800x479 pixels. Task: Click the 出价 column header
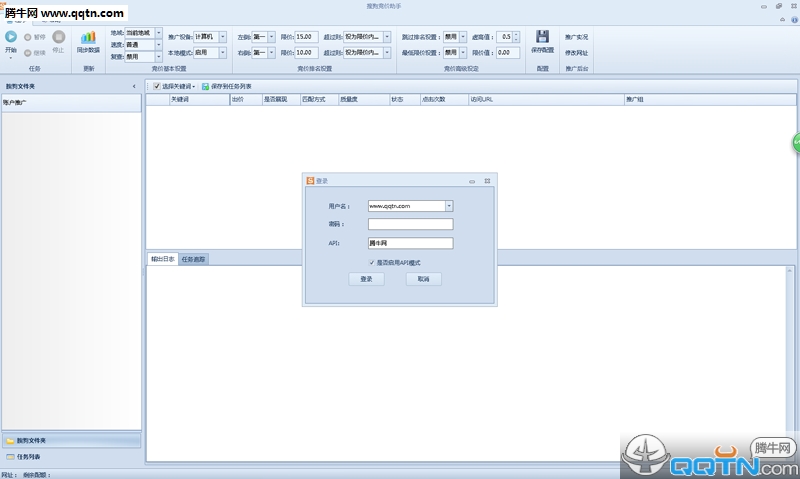click(x=246, y=99)
